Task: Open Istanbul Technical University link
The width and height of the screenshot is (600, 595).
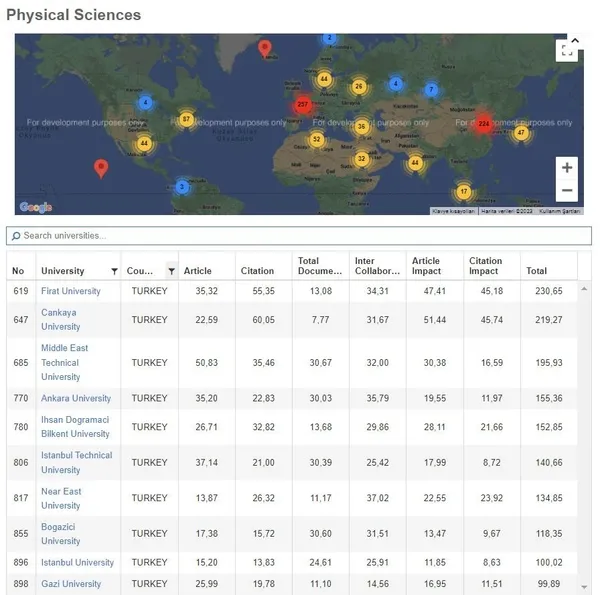Action: point(77,462)
